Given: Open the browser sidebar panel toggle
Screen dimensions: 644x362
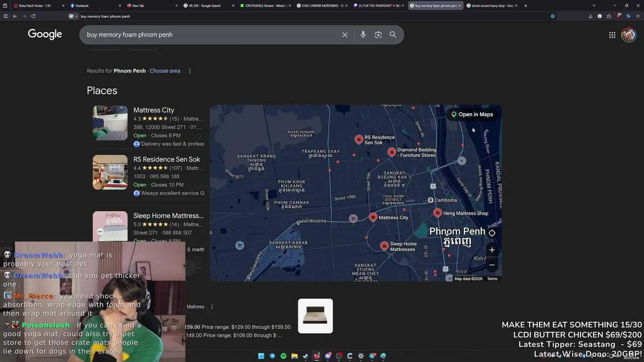Looking at the screenshot, I should [6, 16].
